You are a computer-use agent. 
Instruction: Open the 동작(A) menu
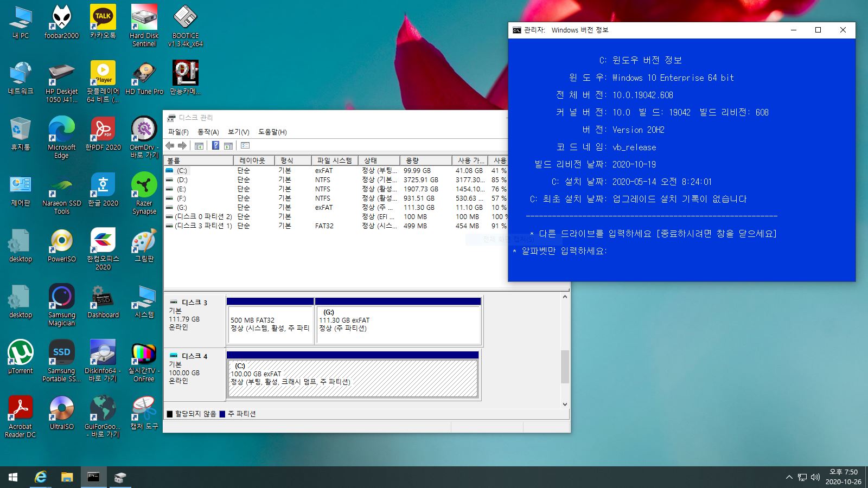coord(208,132)
